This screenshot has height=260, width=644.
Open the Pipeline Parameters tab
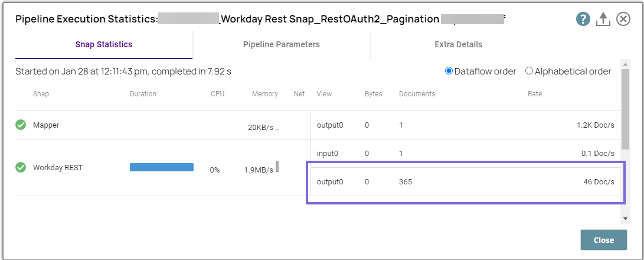tap(282, 44)
